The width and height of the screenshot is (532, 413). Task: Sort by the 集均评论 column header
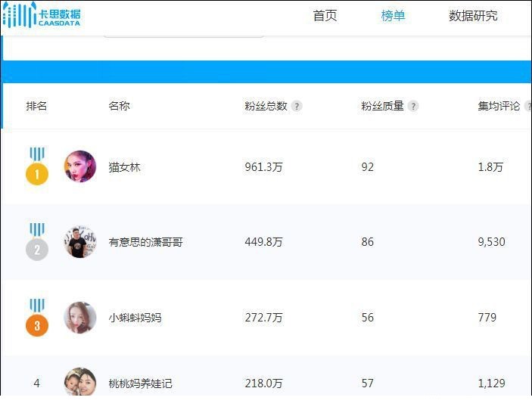tap(499, 106)
